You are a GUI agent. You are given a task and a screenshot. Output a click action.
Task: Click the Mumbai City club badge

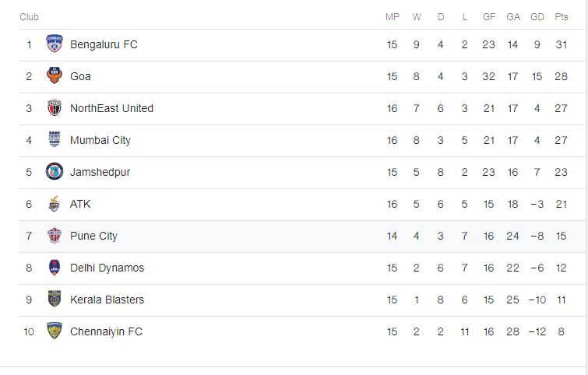pos(54,140)
